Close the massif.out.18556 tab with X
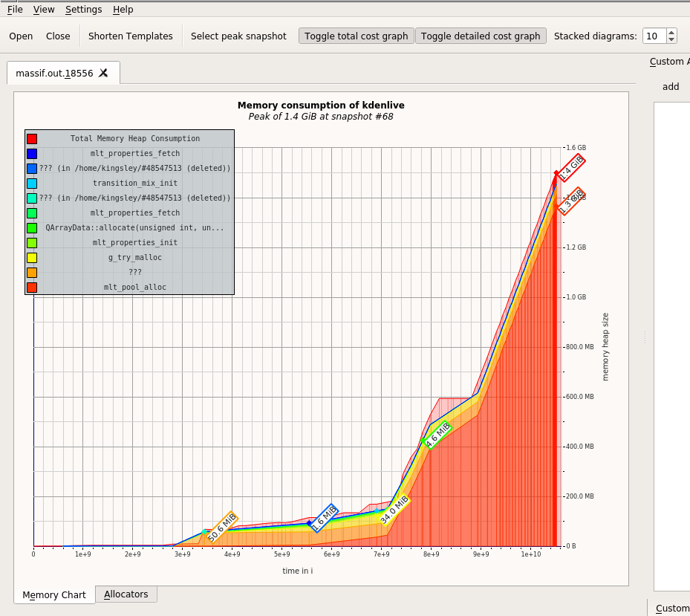Image resolution: width=690 pixels, height=616 pixels. click(103, 73)
